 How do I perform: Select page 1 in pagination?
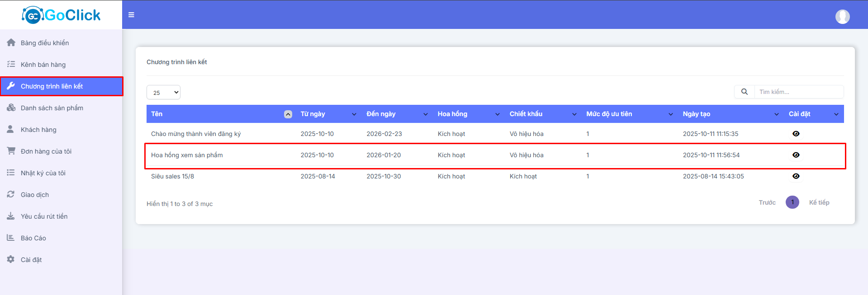(x=792, y=202)
